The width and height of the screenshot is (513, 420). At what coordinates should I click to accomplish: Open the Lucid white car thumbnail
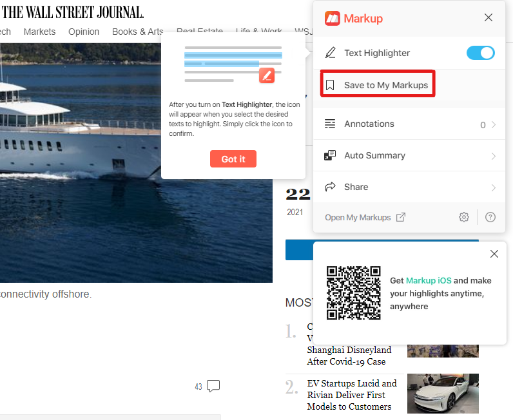click(x=443, y=394)
